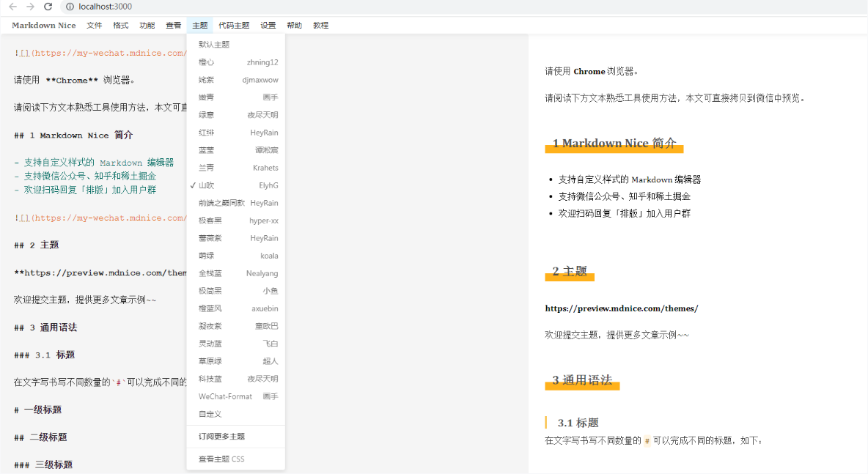Click the '## 1 Markdown Nice 简介' editor line

pos(73,135)
